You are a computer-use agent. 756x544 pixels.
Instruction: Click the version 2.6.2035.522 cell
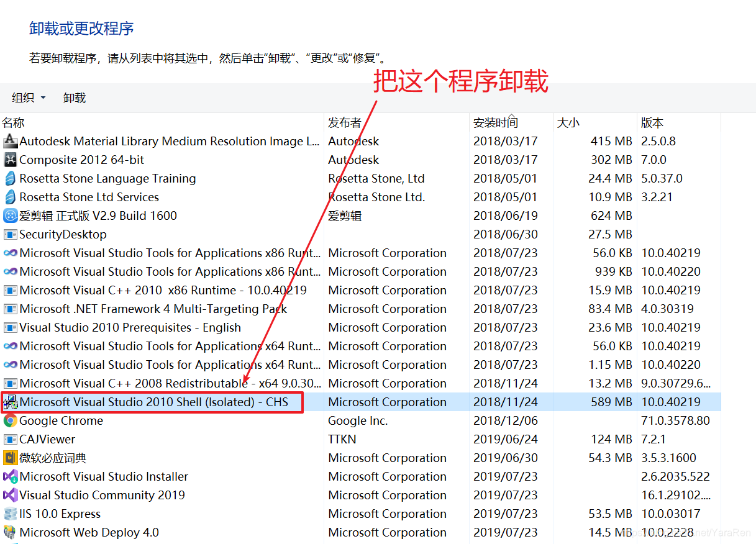pos(675,476)
